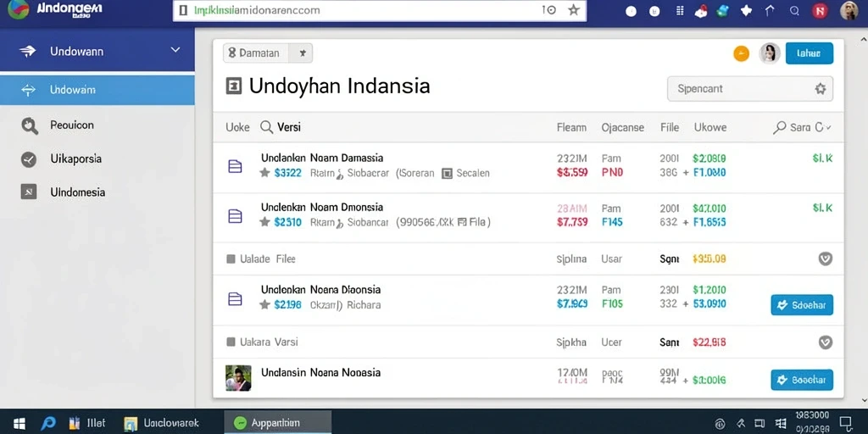
Task: Click thumbnail of Undansin Noana Nonasia row
Action: pos(238,378)
